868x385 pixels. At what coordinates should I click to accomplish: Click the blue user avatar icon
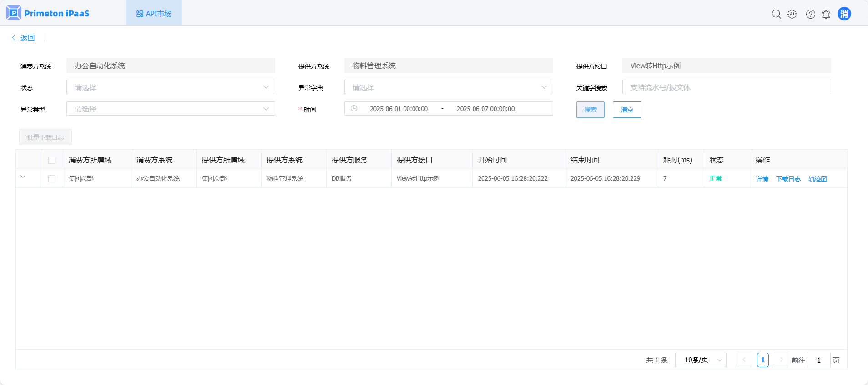click(844, 14)
